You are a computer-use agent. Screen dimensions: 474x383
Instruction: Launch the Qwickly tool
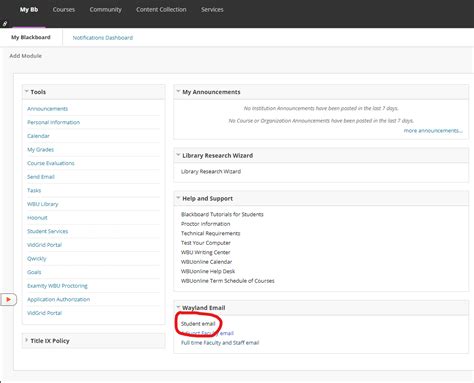[x=37, y=258]
